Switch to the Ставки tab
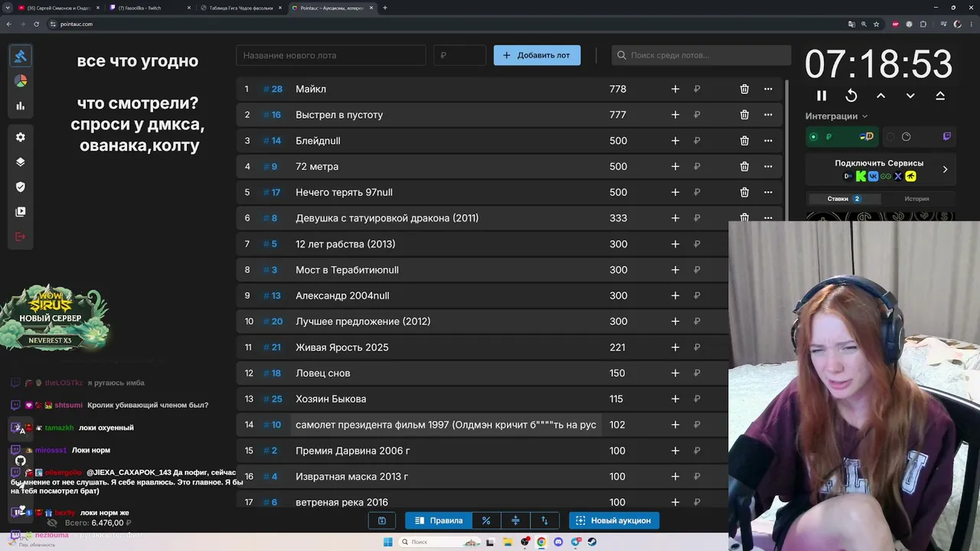Image resolution: width=980 pixels, height=551 pixels. pyautogui.click(x=844, y=199)
